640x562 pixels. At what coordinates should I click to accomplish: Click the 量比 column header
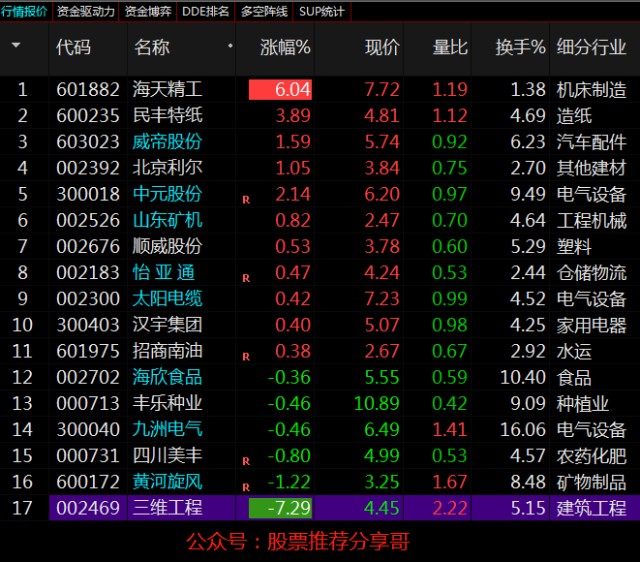tap(450, 47)
